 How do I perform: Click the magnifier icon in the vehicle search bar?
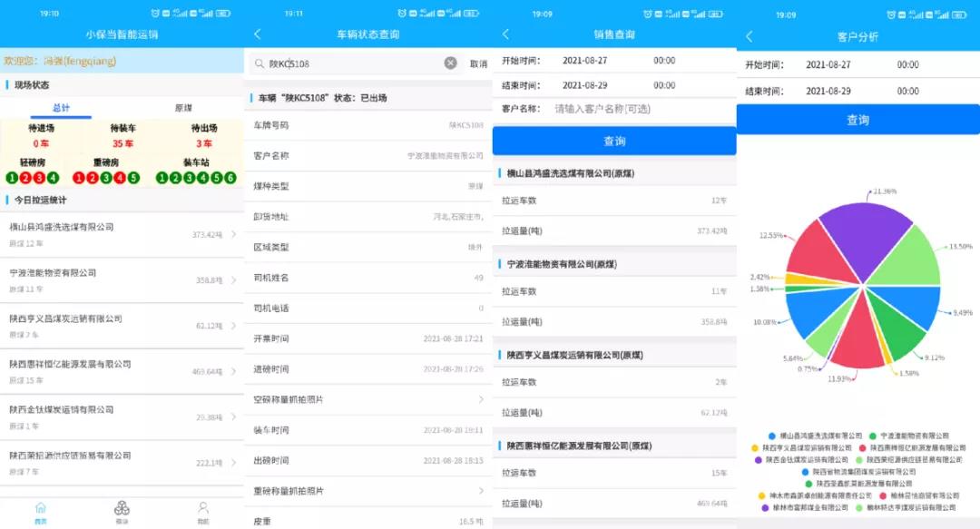[260, 64]
